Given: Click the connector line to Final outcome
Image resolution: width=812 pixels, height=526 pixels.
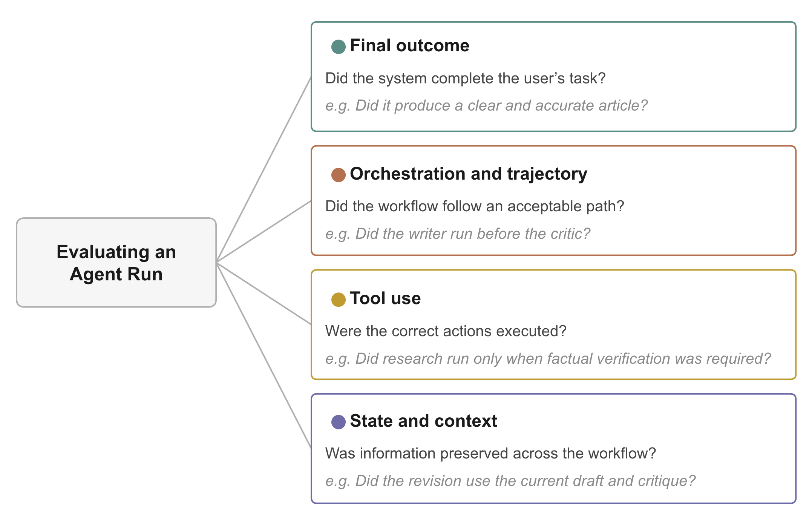Looking at the screenshot, I should point(264,169).
